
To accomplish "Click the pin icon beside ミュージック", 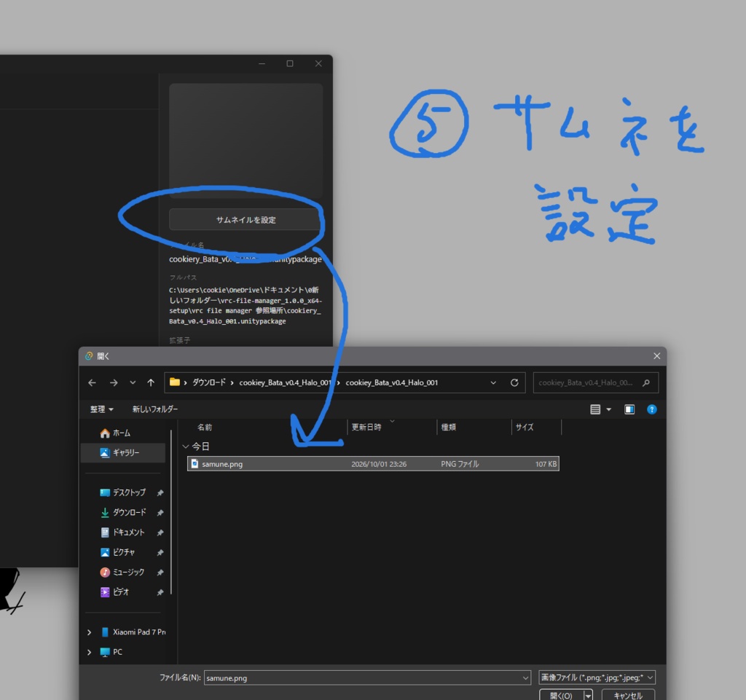I will [x=160, y=573].
